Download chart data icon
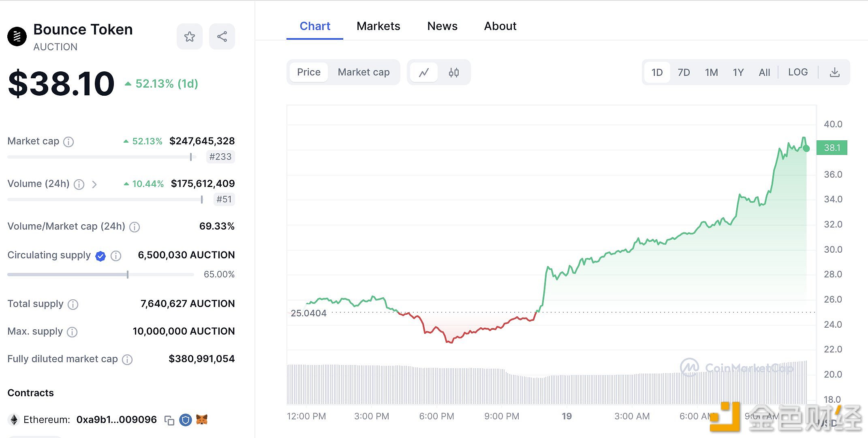Screen dimensions: 868x438 click(835, 73)
